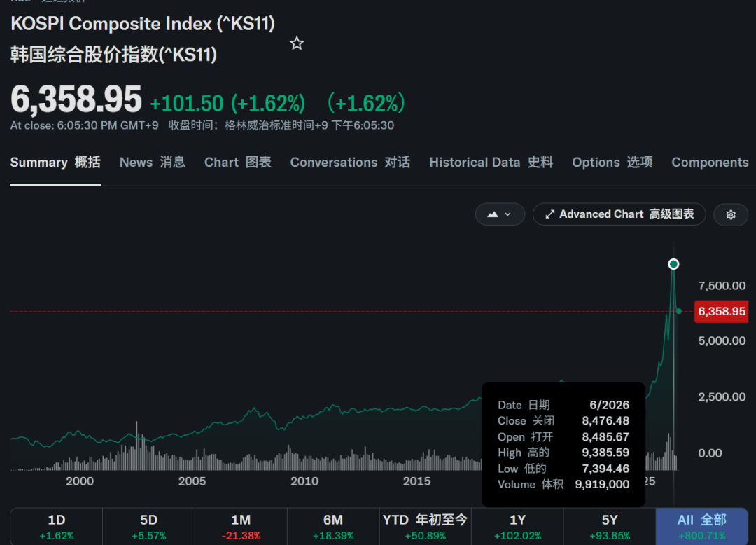Image resolution: width=756 pixels, height=545 pixels.
Task: Click the +101.50 (+1.62%) change text
Action: coord(227,104)
